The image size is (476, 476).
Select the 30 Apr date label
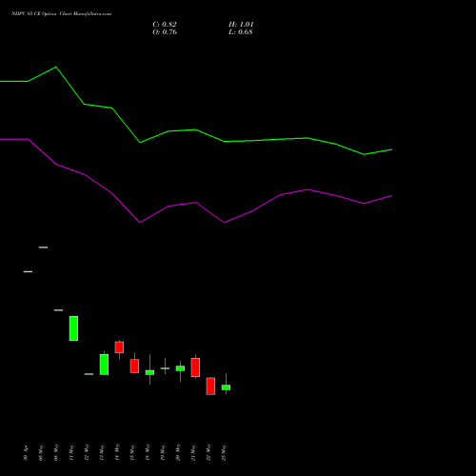tap(26, 453)
